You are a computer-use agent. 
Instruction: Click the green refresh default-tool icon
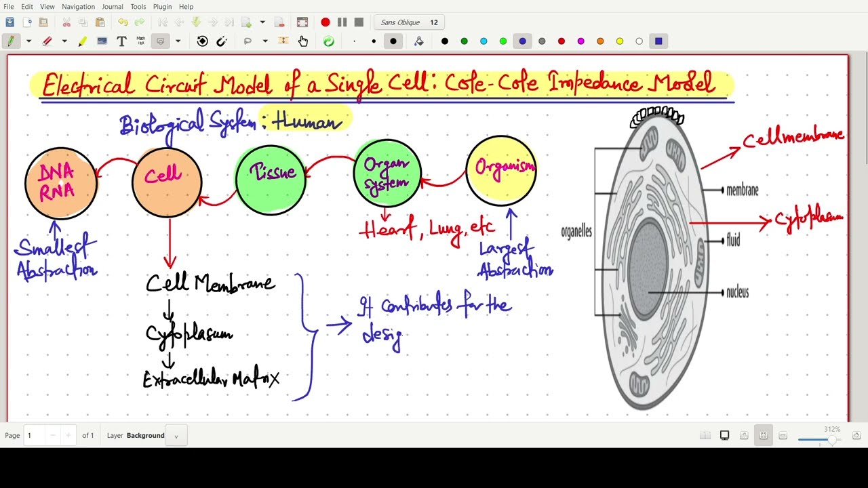328,41
